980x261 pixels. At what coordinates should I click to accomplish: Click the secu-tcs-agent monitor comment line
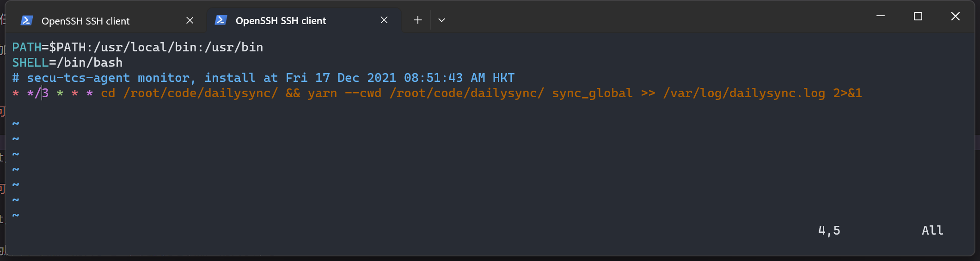[263, 78]
